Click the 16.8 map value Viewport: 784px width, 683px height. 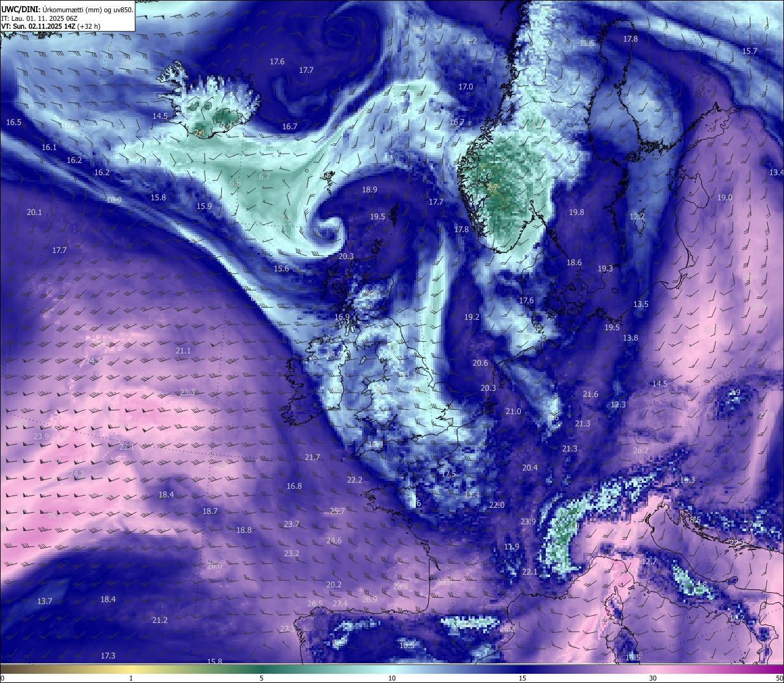[x=294, y=486]
